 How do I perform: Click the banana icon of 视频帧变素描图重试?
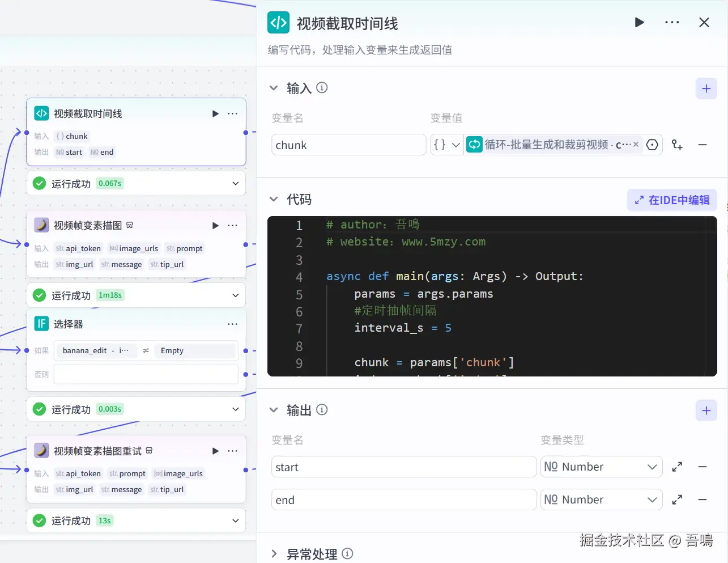click(x=41, y=451)
